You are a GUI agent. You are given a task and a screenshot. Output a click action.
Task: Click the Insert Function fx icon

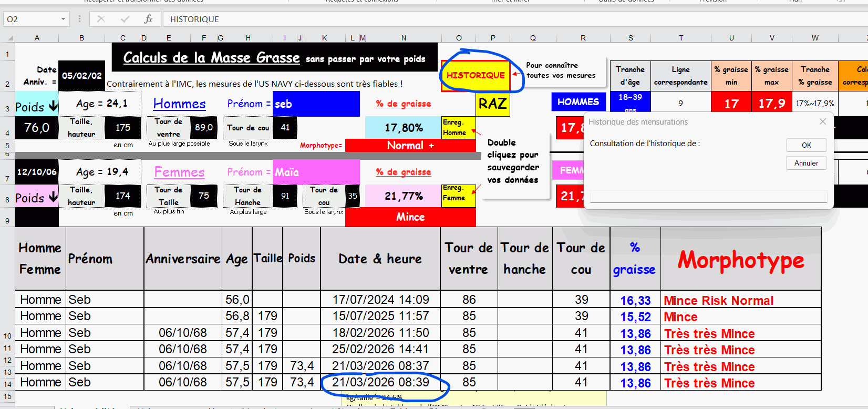pos(148,19)
